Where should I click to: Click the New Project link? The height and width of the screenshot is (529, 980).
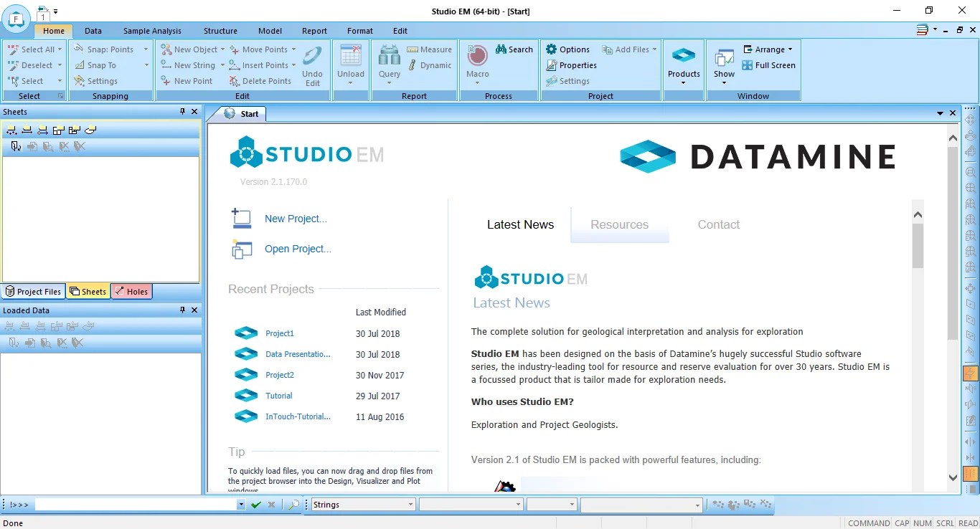(296, 219)
